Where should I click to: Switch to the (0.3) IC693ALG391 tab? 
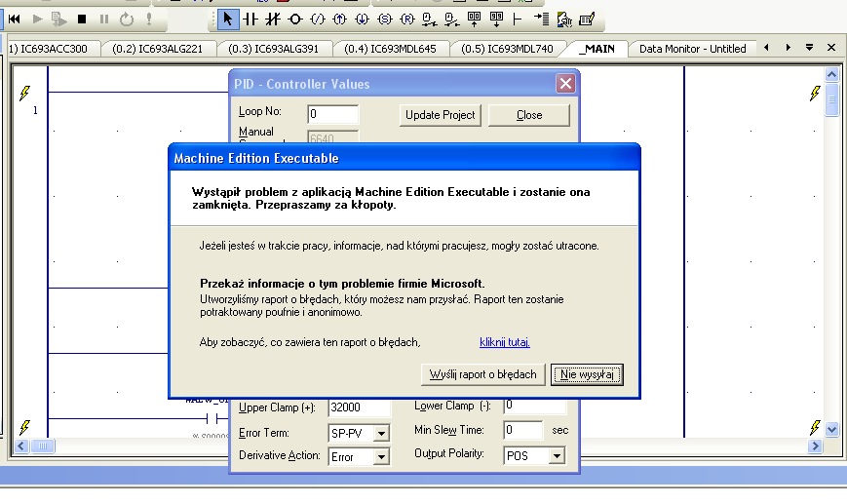[x=273, y=49]
